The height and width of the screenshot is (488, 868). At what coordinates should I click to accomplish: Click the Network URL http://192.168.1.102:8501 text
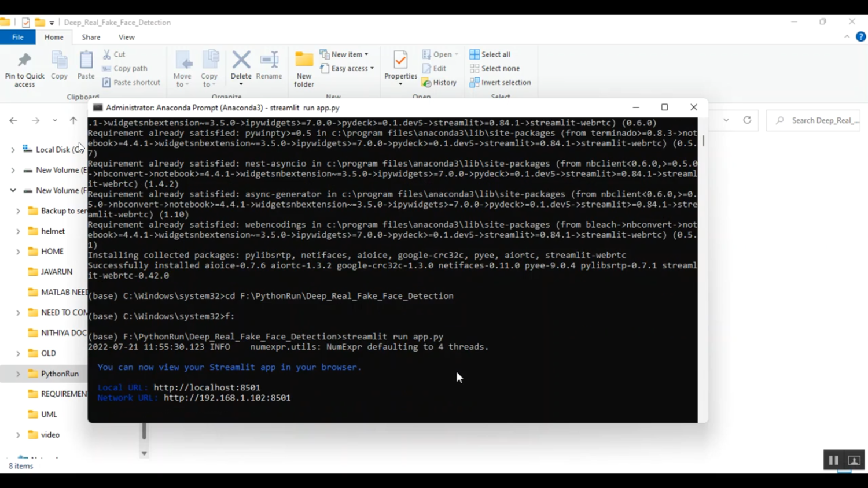pos(227,398)
